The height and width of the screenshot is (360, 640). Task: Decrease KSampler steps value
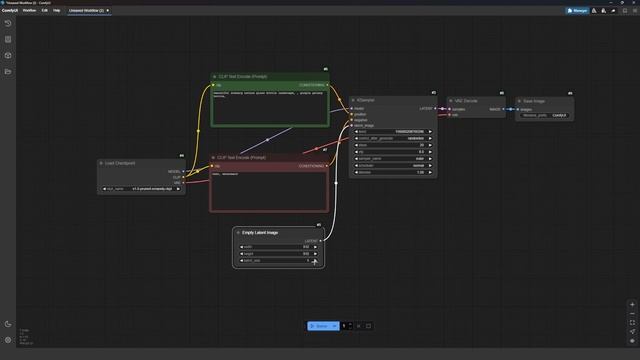[356, 145]
